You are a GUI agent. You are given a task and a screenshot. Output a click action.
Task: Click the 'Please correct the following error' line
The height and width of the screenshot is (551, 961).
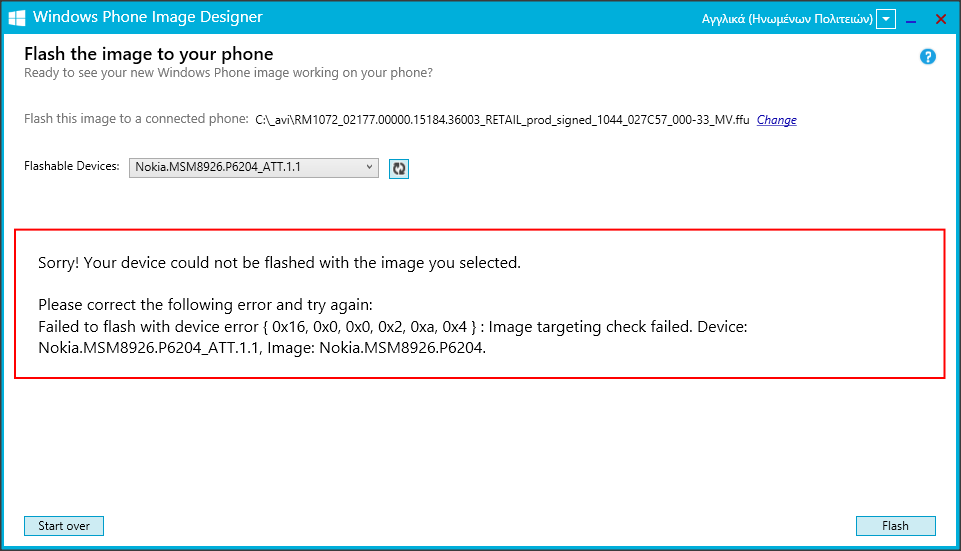coord(205,305)
